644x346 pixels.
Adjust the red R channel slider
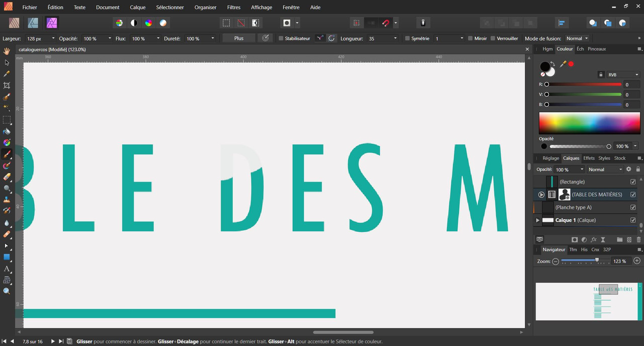[584, 84]
